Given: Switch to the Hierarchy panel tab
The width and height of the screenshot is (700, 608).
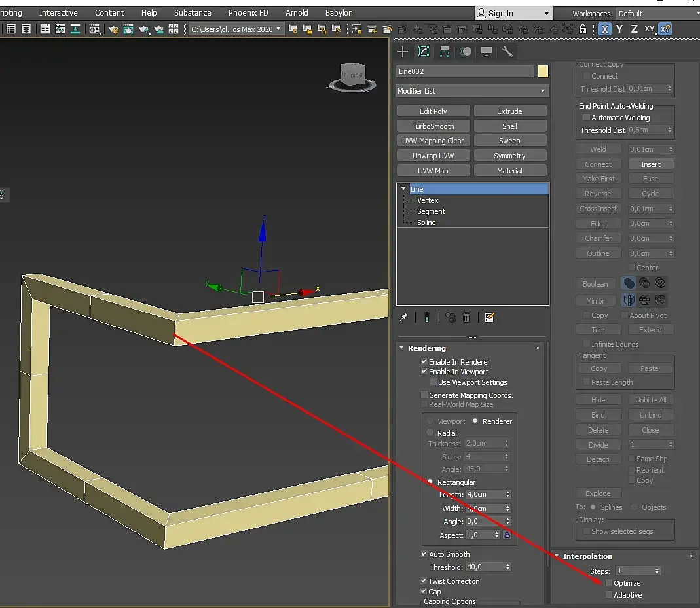Looking at the screenshot, I should [445, 52].
